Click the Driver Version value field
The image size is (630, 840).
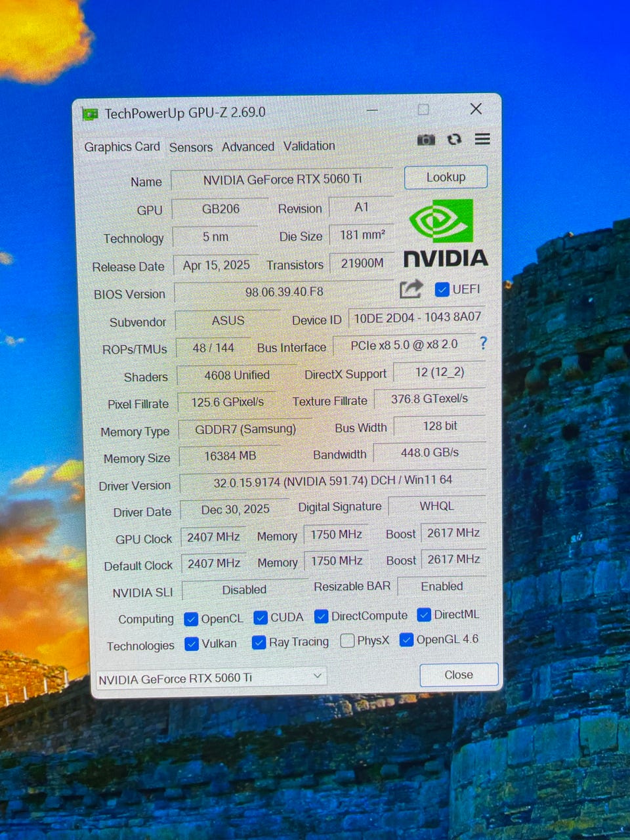[333, 481]
